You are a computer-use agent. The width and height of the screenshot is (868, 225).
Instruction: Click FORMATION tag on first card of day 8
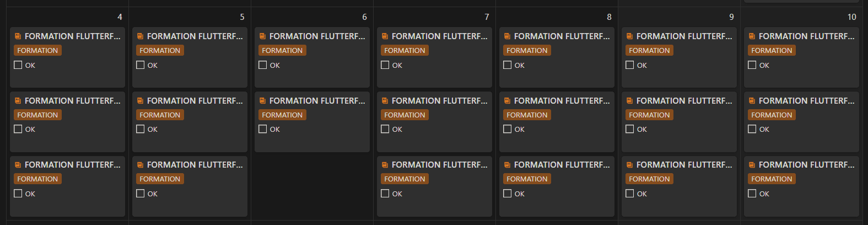pos(527,50)
